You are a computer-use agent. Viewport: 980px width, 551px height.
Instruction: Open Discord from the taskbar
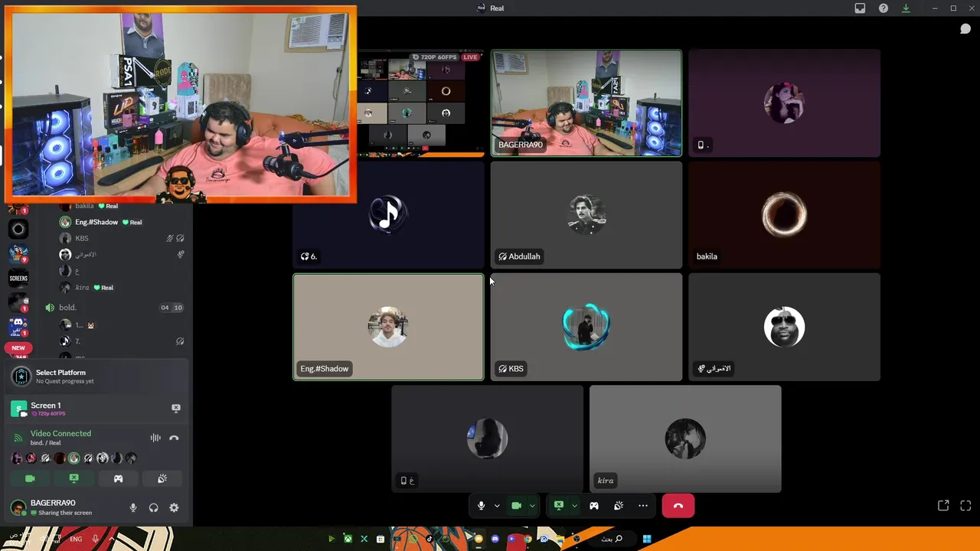click(495, 539)
